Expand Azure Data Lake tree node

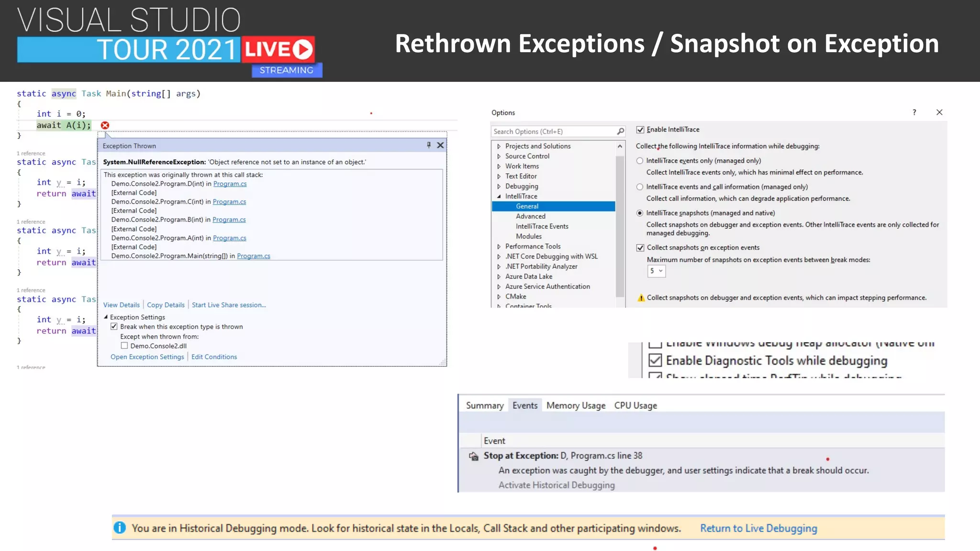coord(499,277)
